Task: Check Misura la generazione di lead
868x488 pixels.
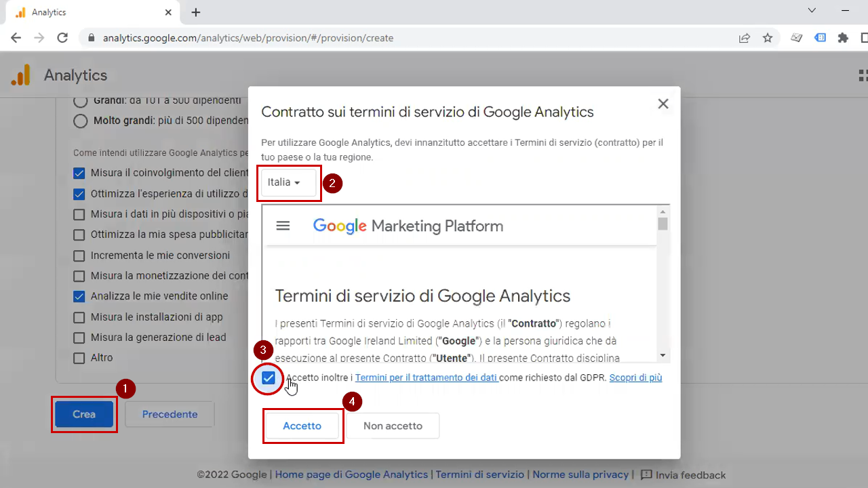Action: [79, 338]
